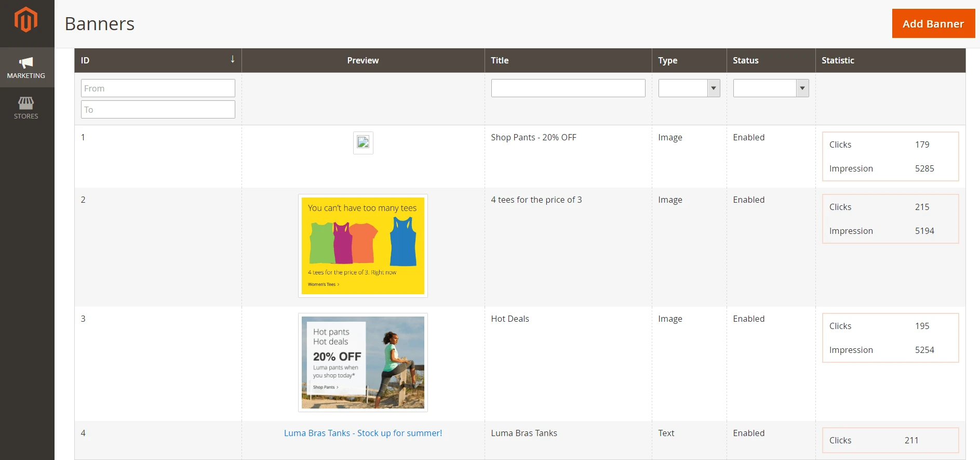
Task: Click the 'Banners' page heading
Action: click(100, 24)
